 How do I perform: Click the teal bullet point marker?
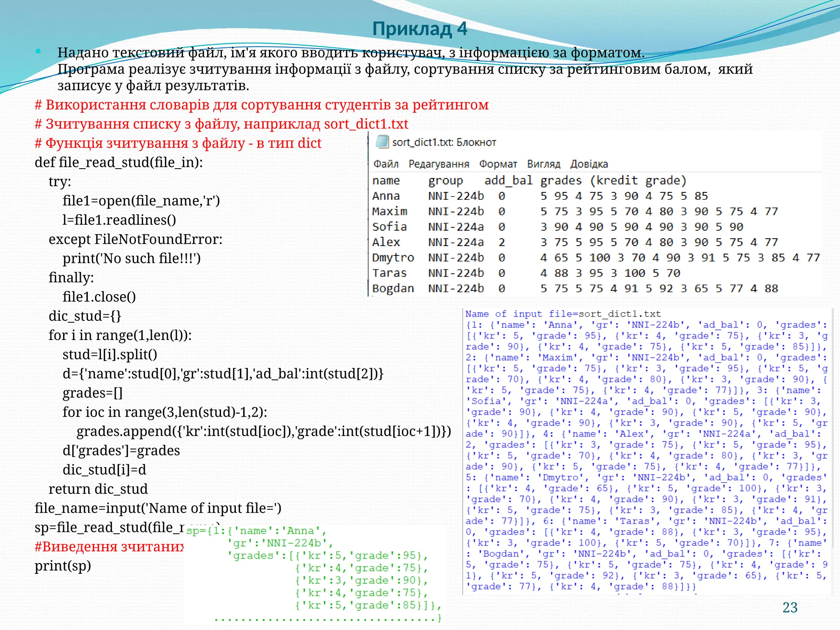38,52
